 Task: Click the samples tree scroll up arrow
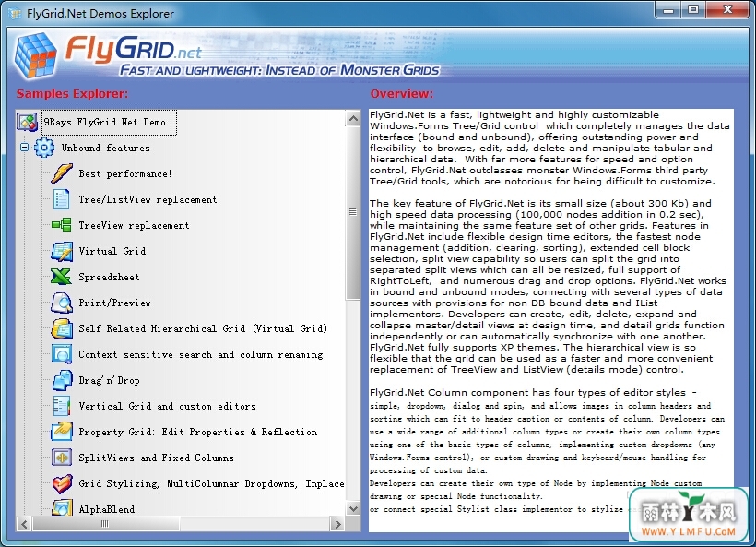pyautogui.click(x=353, y=118)
